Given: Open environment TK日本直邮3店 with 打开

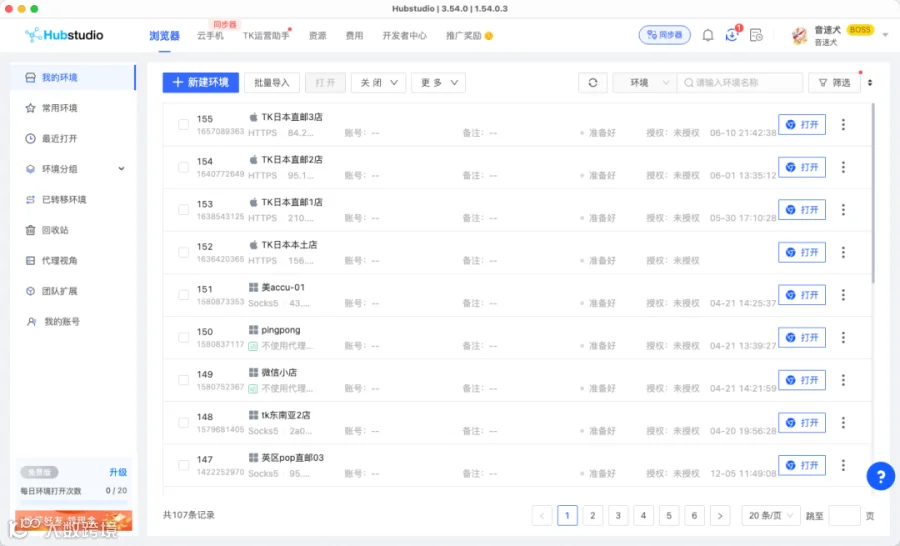Looking at the screenshot, I should (x=802, y=125).
